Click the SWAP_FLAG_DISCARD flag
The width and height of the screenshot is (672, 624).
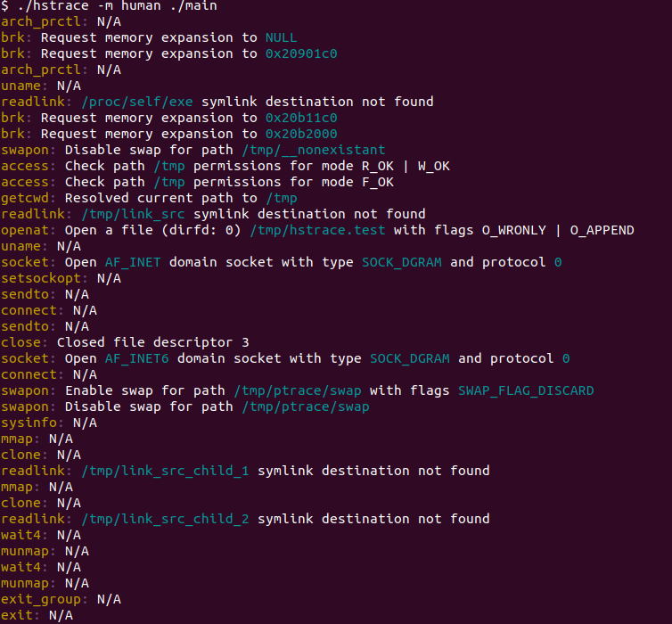pyautogui.click(x=525, y=390)
